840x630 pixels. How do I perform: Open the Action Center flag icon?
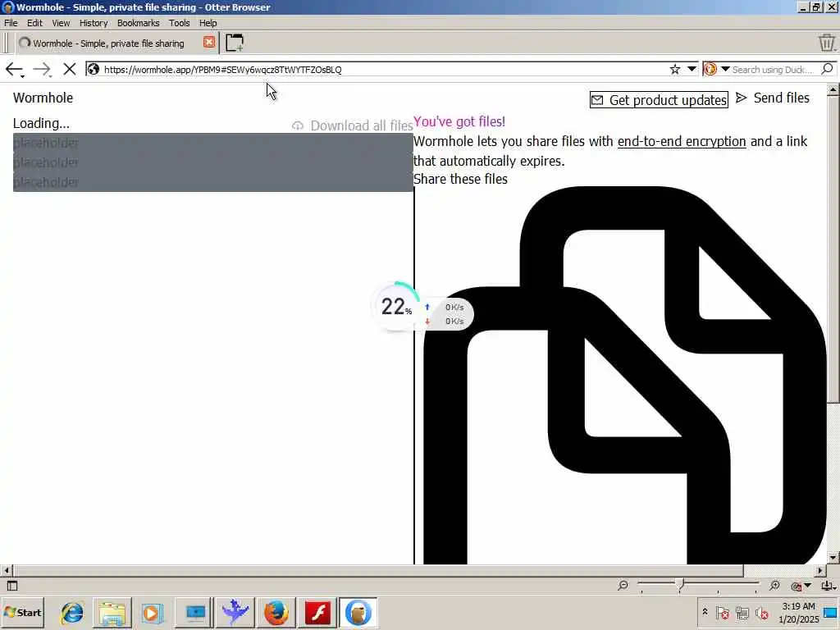[x=722, y=612]
